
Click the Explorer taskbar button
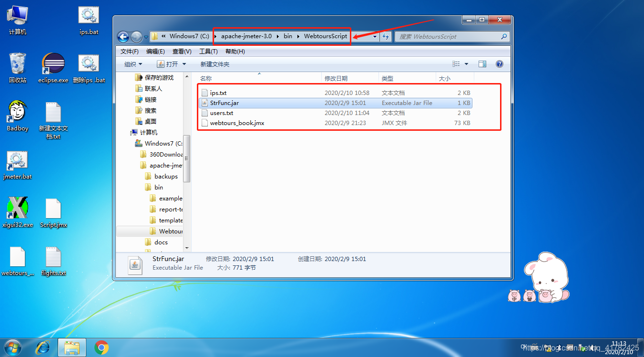pyautogui.click(x=72, y=347)
